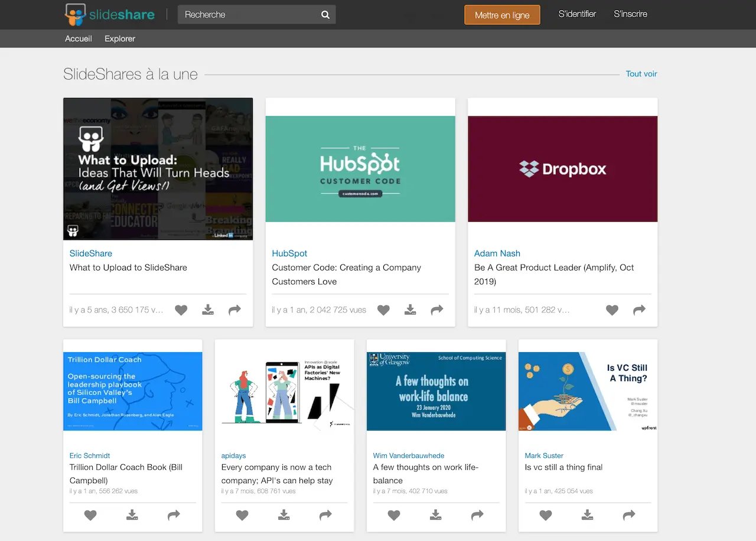Viewport: 756px width, 541px height.
Task: Download the work-life balance presentation
Action: click(436, 516)
